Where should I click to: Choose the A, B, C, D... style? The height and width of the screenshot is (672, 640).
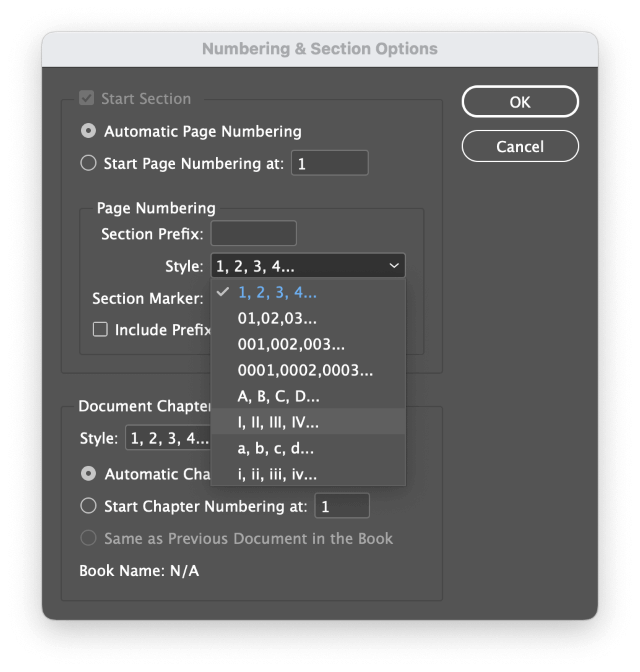coord(279,397)
